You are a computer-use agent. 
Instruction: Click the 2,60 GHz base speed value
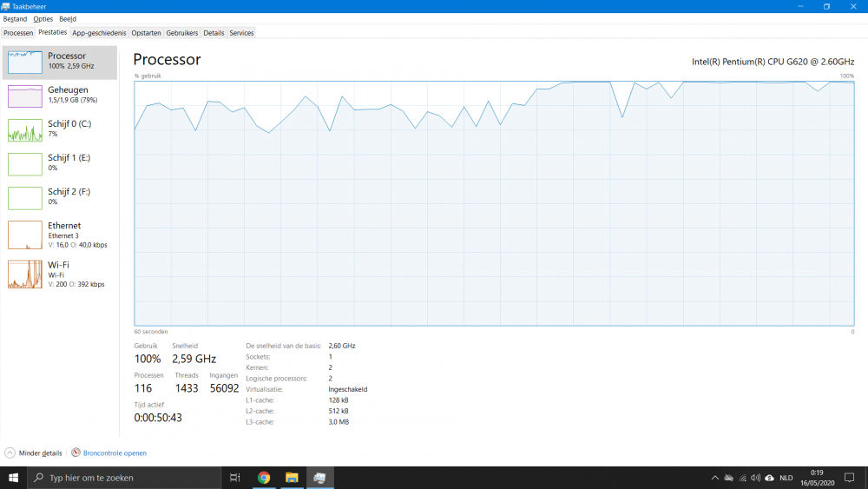pyautogui.click(x=341, y=346)
